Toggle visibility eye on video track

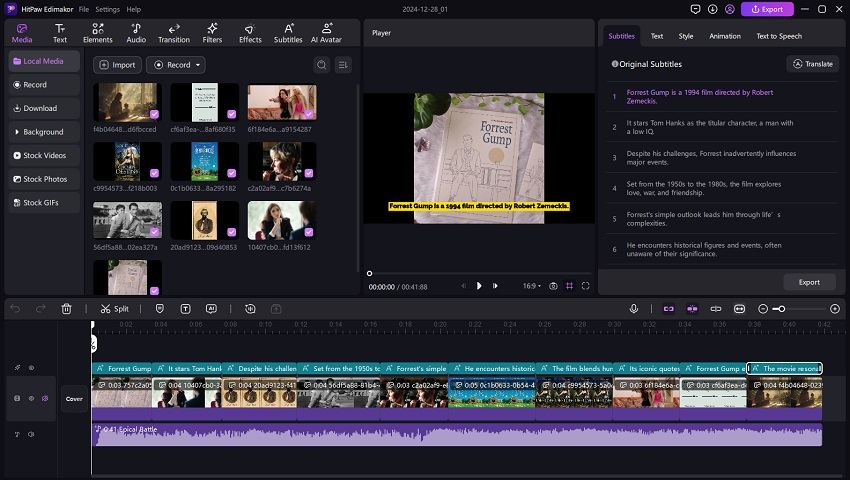point(31,398)
